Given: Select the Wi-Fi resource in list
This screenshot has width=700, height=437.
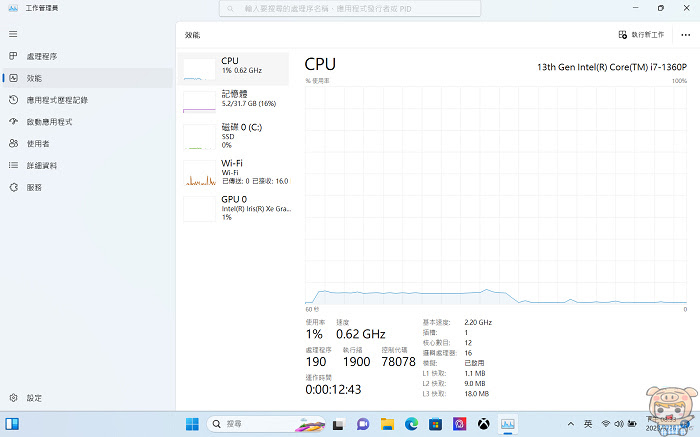Looking at the screenshot, I should (233, 172).
